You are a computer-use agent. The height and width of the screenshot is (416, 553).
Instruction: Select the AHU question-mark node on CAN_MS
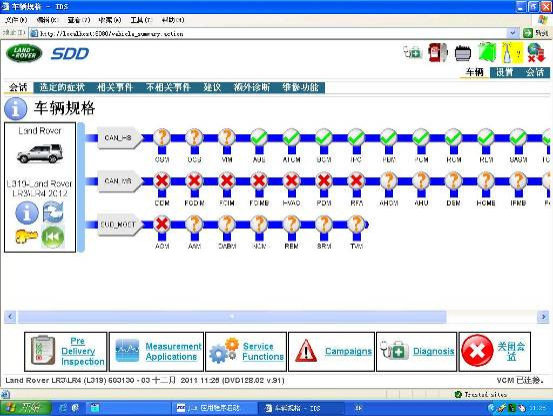tap(421, 181)
